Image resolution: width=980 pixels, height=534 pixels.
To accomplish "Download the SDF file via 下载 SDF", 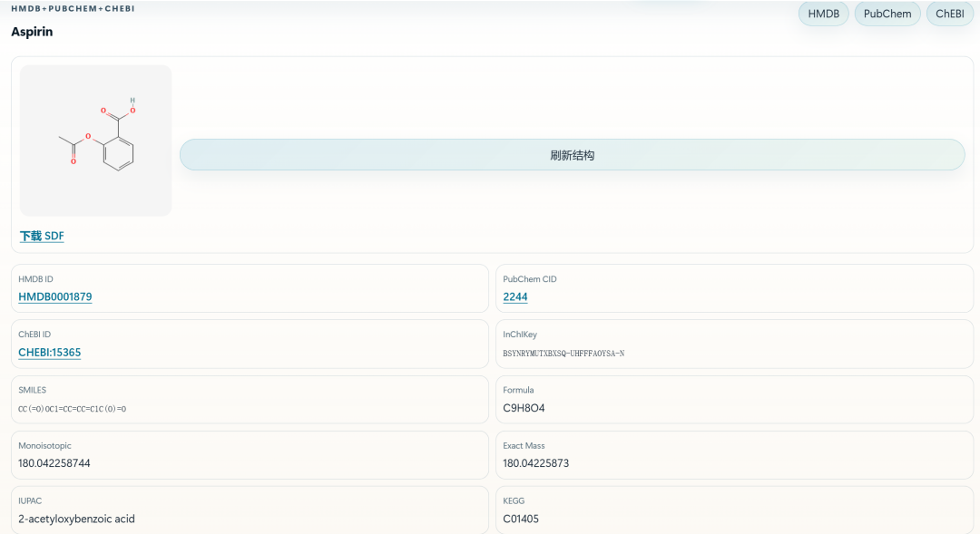I will tap(42, 236).
